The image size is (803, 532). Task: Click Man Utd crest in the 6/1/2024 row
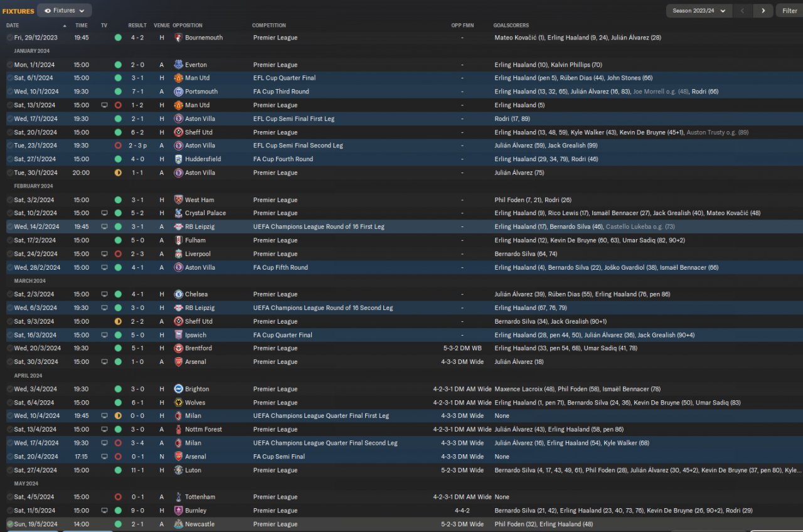click(x=178, y=78)
